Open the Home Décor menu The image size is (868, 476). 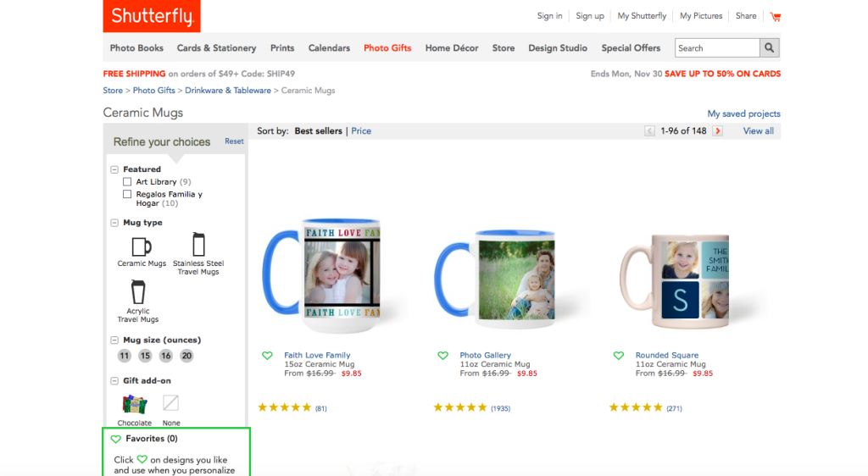click(452, 48)
